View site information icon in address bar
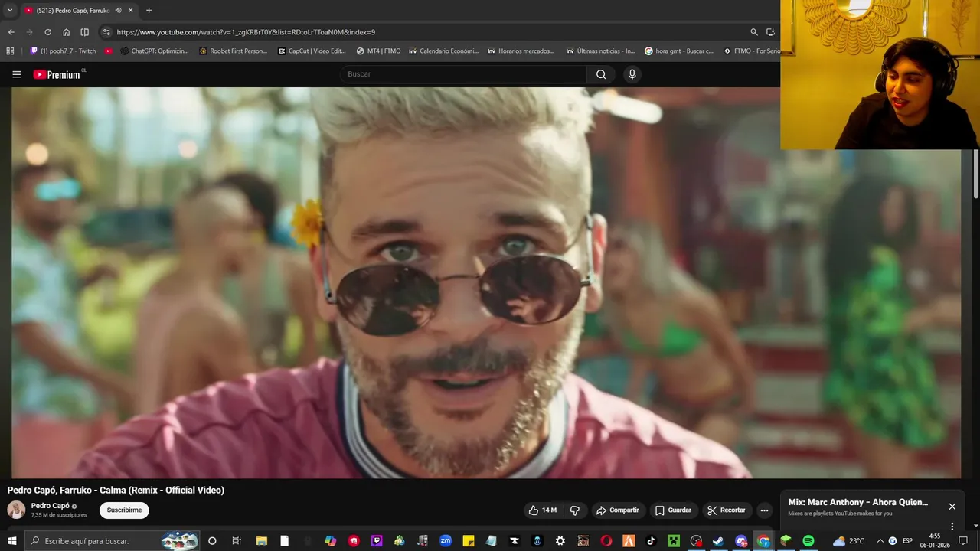Image resolution: width=980 pixels, height=551 pixels. 106,32
